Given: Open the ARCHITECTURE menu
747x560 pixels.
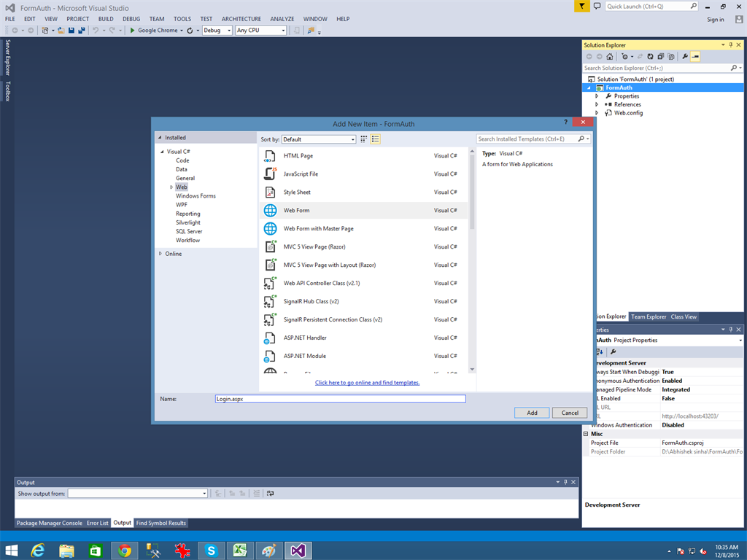Looking at the screenshot, I should click(x=241, y=19).
